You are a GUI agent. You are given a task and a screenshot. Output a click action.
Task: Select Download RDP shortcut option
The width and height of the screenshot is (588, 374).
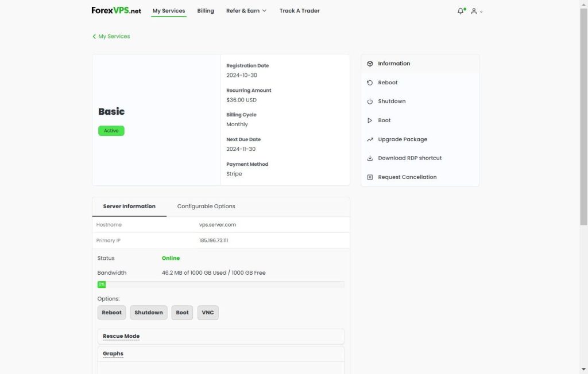[x=420, y=158]
